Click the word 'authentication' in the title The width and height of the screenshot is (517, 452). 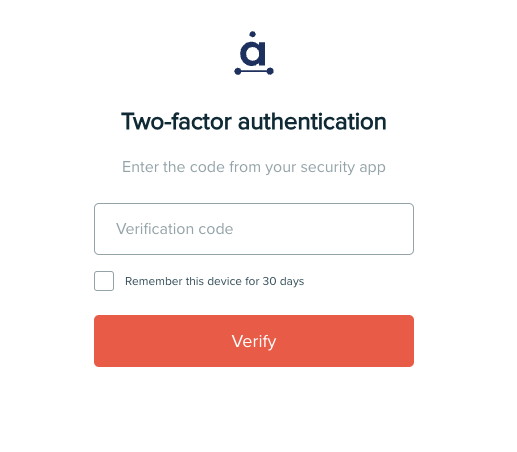pos(312,121)
